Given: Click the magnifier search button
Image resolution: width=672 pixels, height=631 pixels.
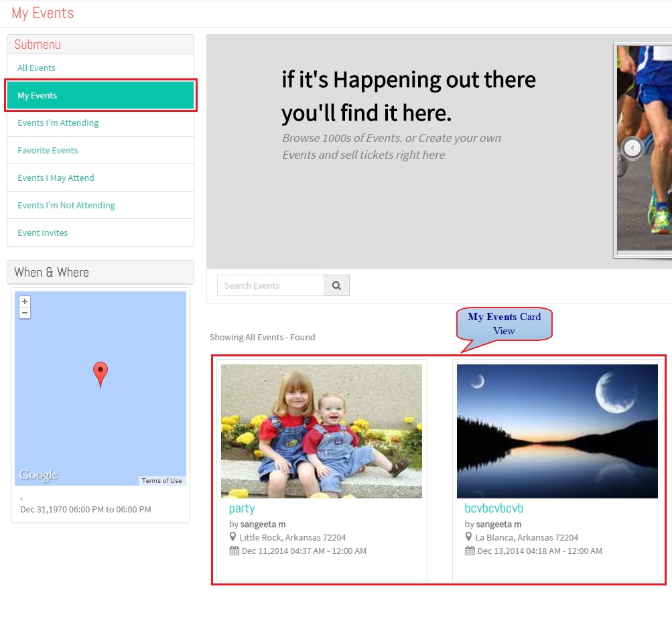Looking at the screenshot, I should [x=336, y=285].
